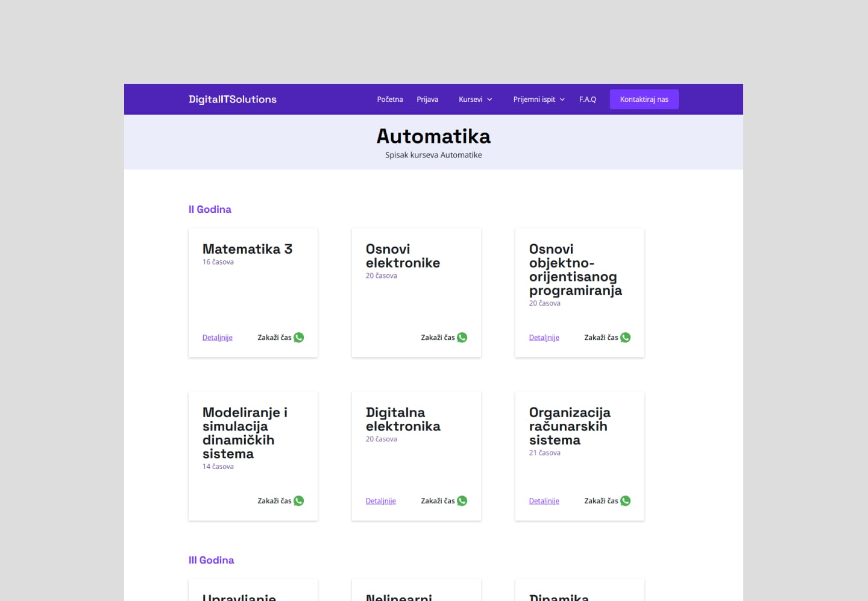
Task: Click 20 časova under Osnovi objektno-orijentisanog programiranja
Action: (x=545, y=303)
